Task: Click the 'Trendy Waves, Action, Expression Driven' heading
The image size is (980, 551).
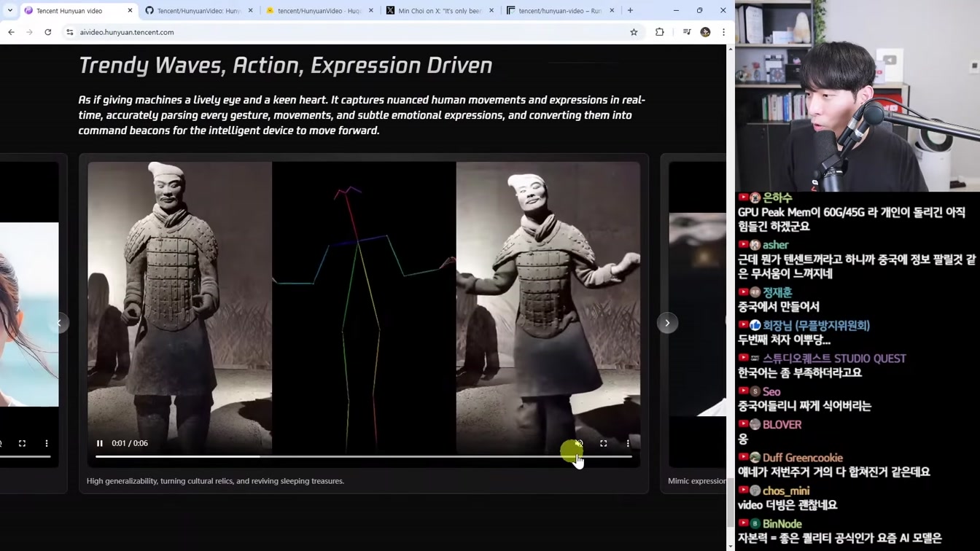Action: coord(285,66)
